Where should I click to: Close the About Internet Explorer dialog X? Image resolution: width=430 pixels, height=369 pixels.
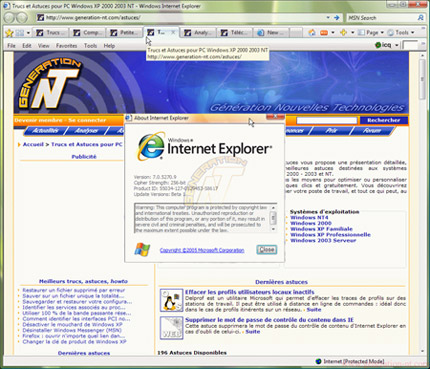[x=275, y=116]
